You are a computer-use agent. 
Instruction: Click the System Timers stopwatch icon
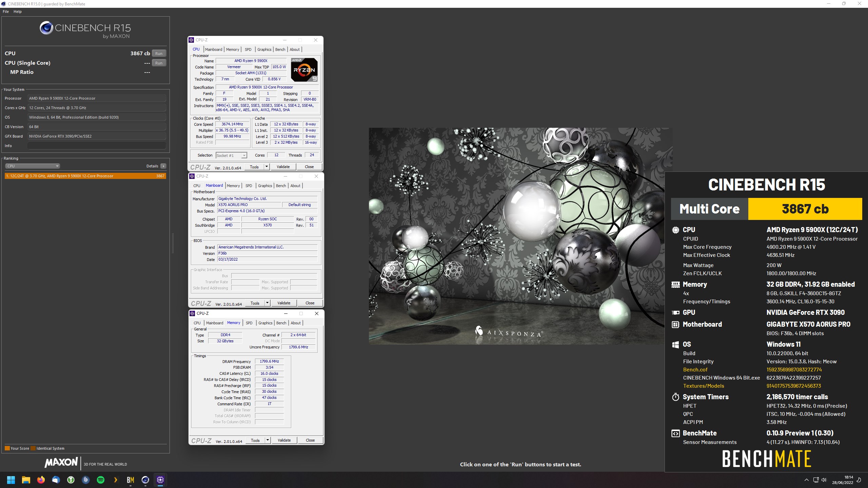click(675, 397)
